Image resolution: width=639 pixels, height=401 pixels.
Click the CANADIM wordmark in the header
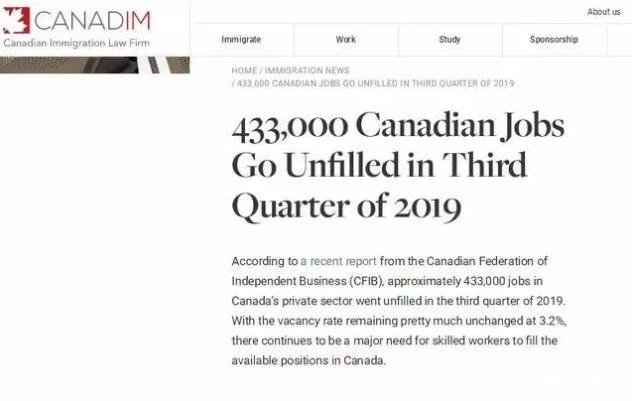[x=93, y=21]
